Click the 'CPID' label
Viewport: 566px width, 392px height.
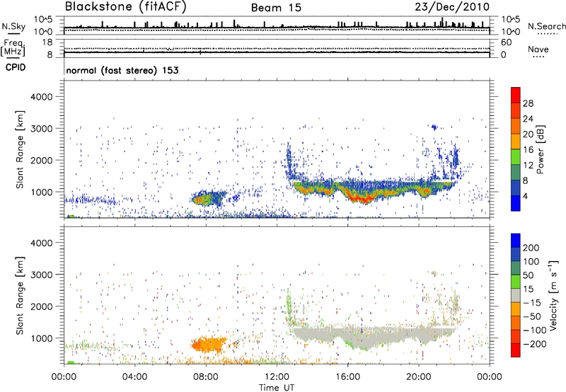pyautogui.click(x=16, y=67)
